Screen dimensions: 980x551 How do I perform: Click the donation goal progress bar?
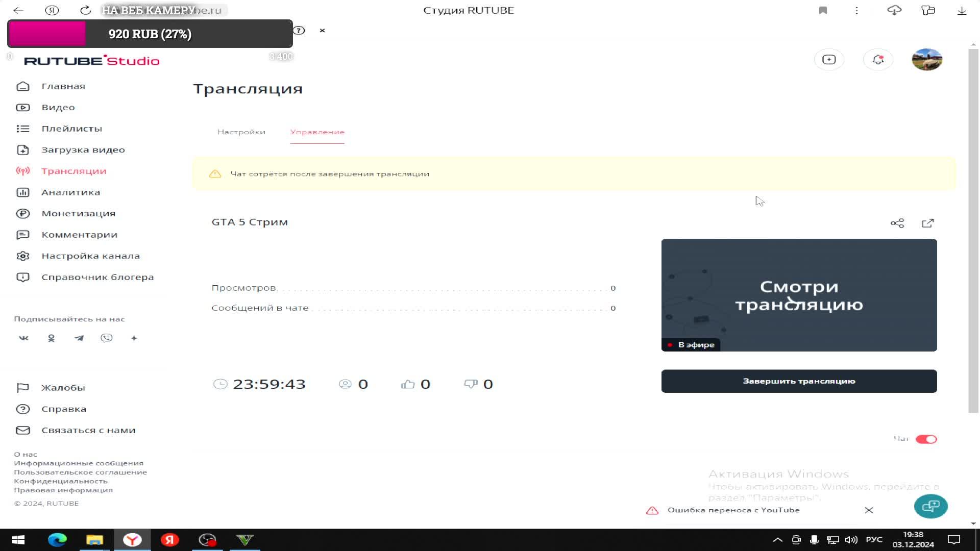(x=150, y=34)
